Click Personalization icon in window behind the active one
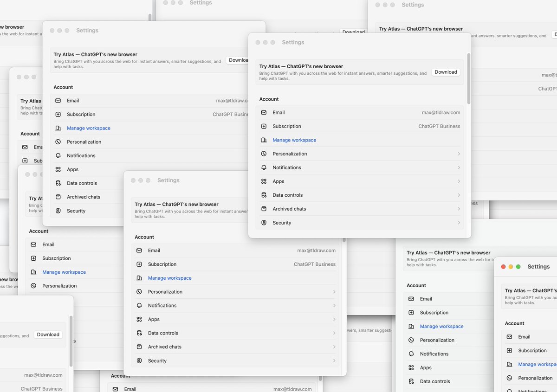This screenshot has height=392, width=557. point(411,340)
